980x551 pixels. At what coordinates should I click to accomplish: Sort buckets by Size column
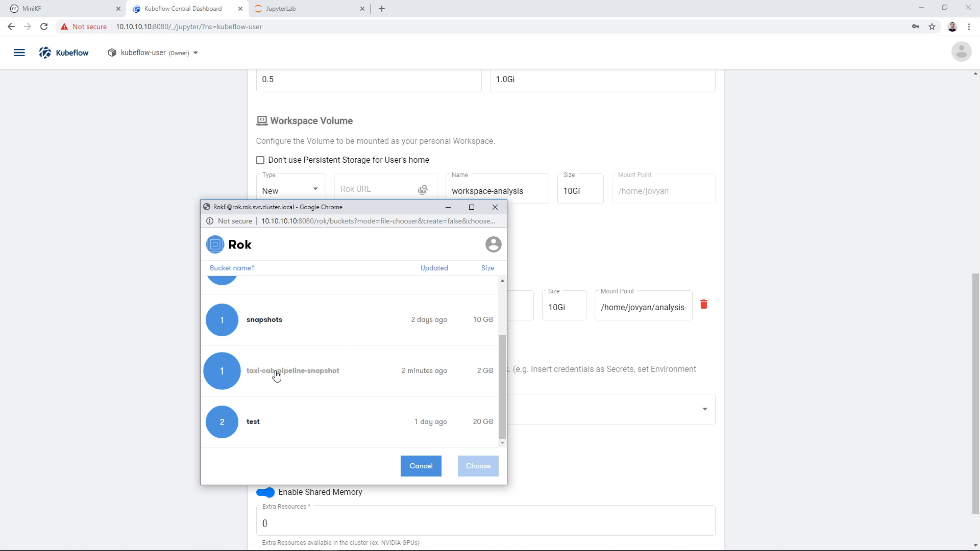click(x=487, y=268)
